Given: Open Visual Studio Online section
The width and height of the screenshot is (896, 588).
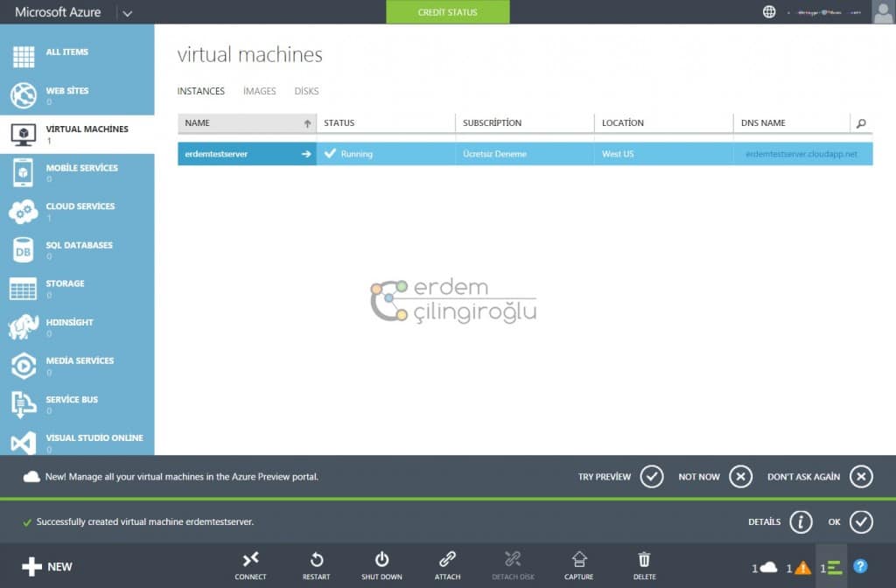Looking at the screenshot, I should [x=77, y=440].
